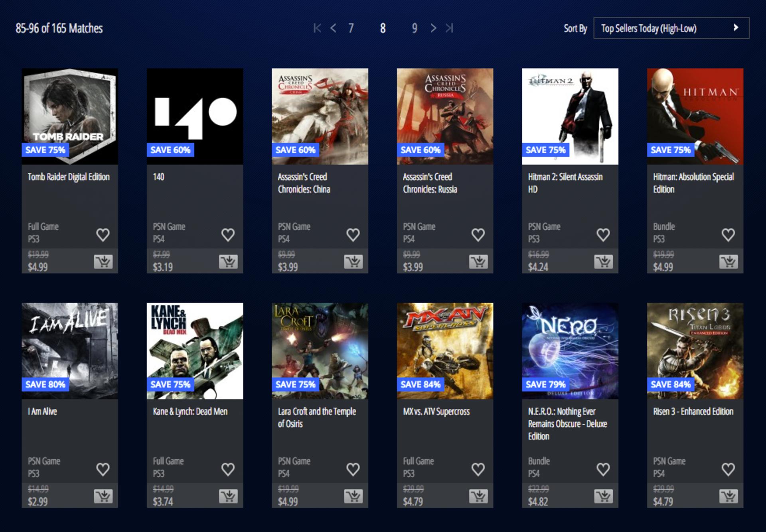Toggle wishlist heart for Hitman 2: Silent Assassin HD
The width and height of the screenshot is (766, 532).
(x=603, y=234)
